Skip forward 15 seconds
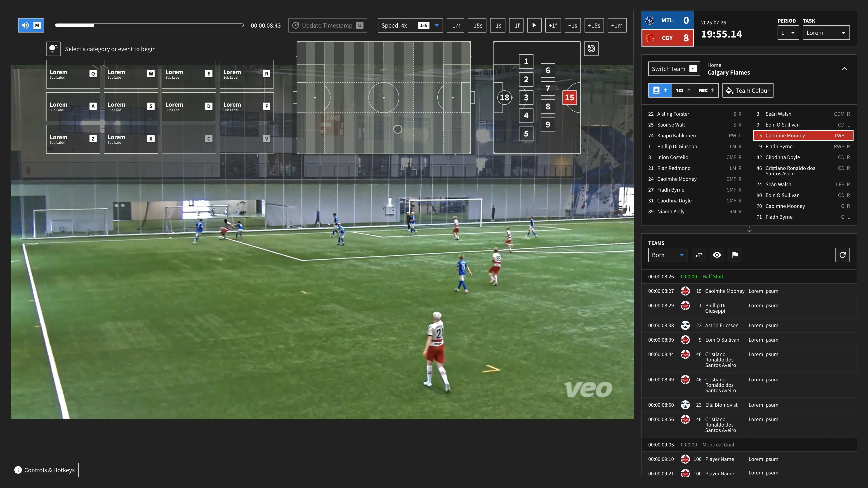The height and width of the screenshot is (488, 868). pos(594,25)
